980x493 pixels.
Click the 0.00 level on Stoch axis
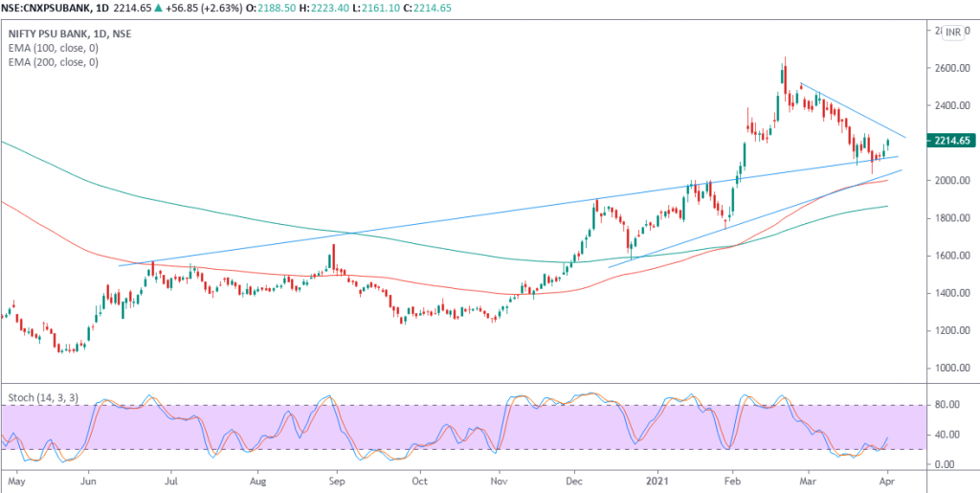point(946,464)
